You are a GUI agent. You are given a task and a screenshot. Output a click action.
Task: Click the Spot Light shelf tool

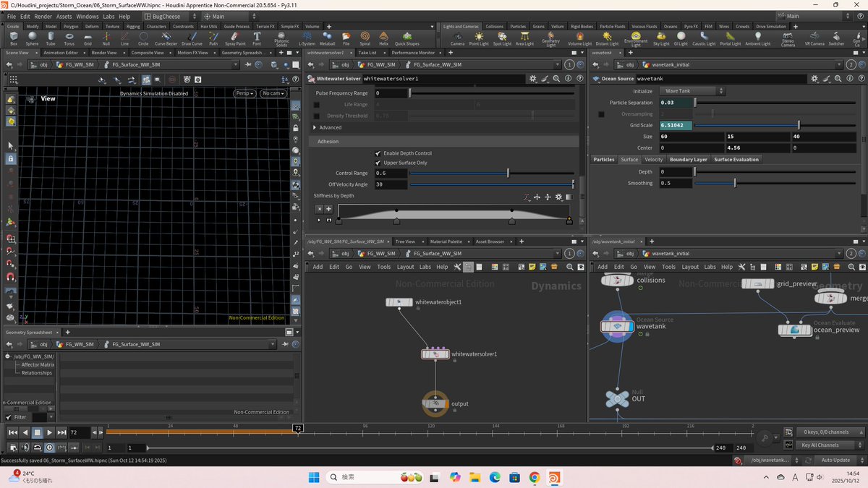coord(502,38)
